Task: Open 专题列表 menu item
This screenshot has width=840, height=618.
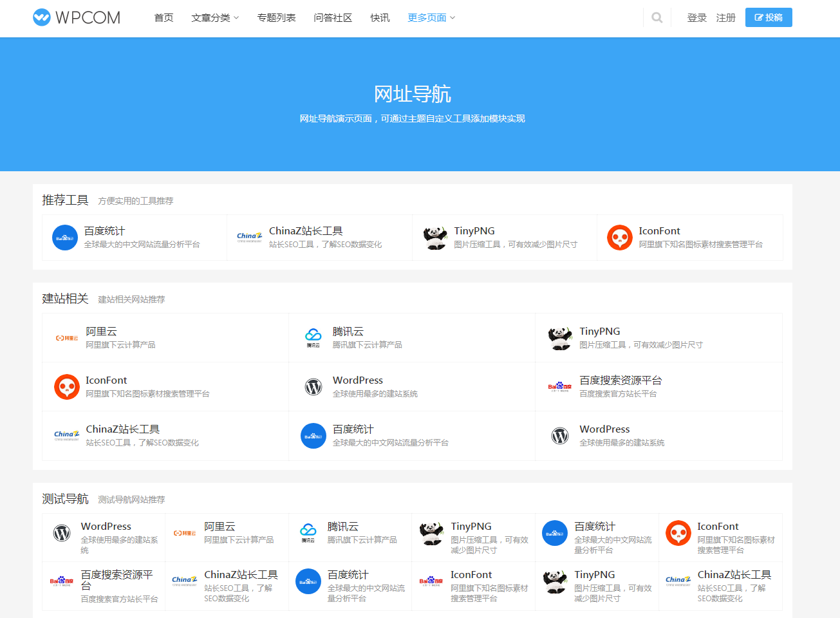Action: tap(276, 18)
